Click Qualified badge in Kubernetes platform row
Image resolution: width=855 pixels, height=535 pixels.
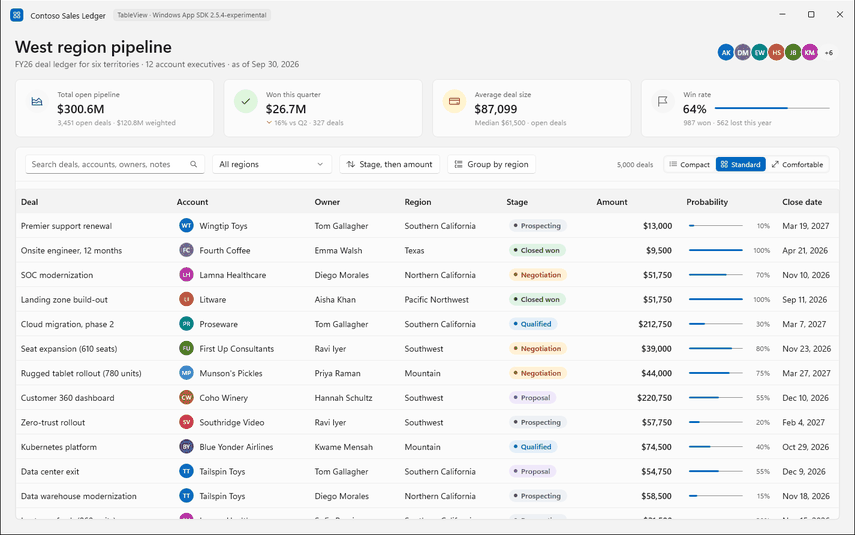533,447
